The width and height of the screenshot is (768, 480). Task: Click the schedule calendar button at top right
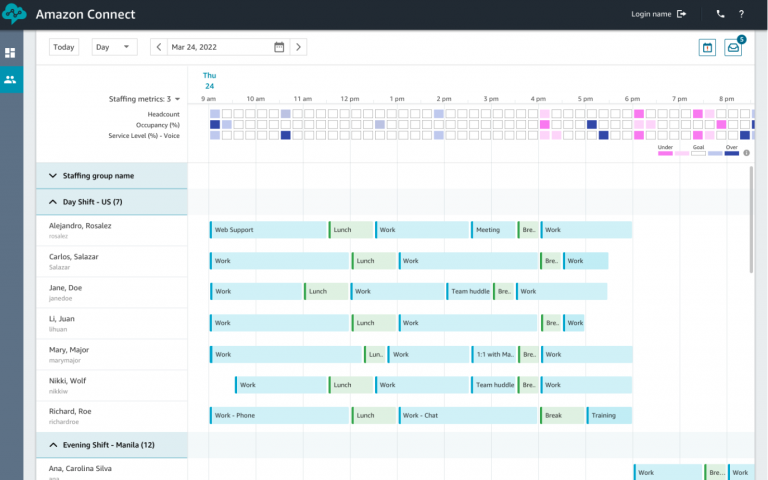[x=707, y=47]
